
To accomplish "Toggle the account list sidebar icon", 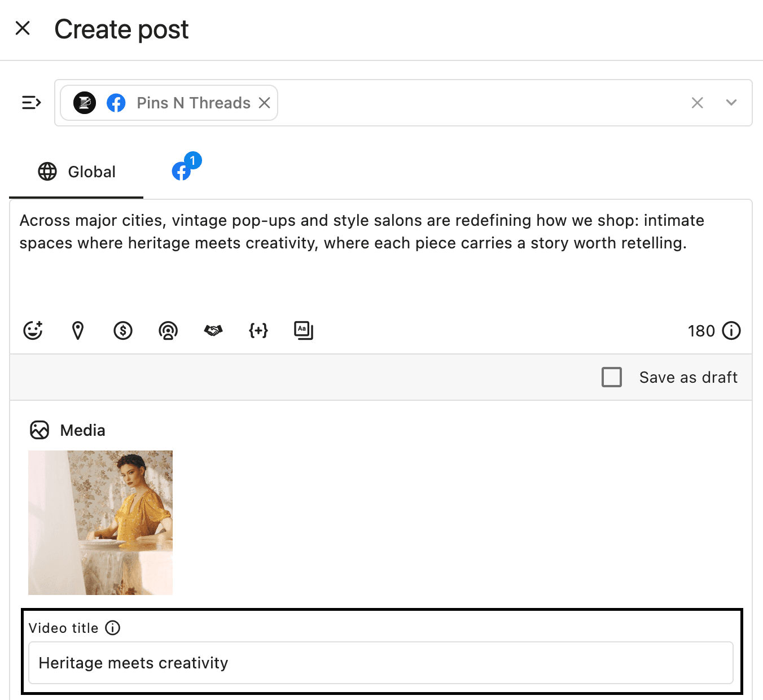I will coord(31,103).
